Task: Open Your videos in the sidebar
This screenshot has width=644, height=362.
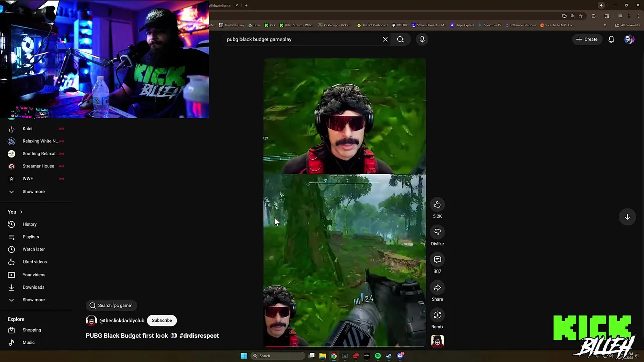Action: [36, 275]
